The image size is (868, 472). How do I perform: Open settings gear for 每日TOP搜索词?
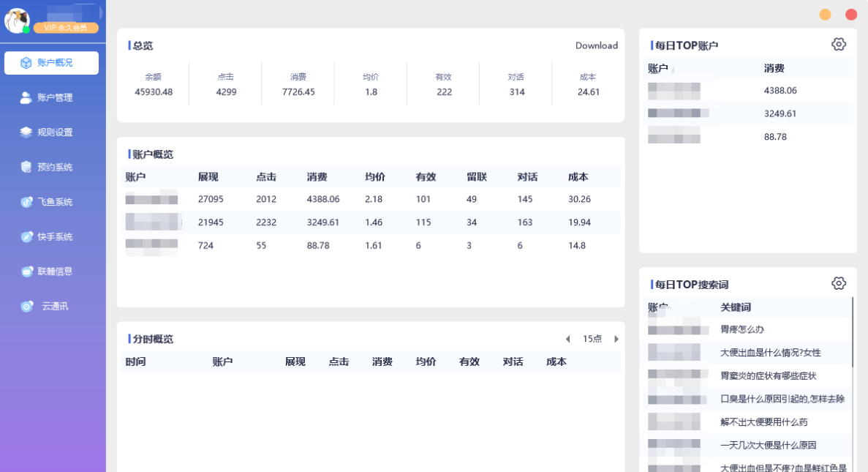click(x=839, y=283)
